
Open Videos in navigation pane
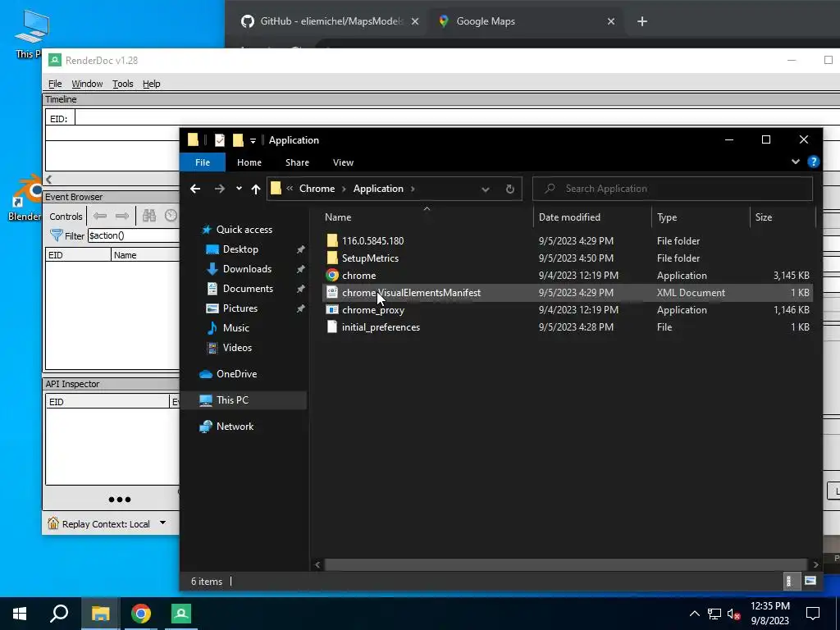[x=237, y=348]
